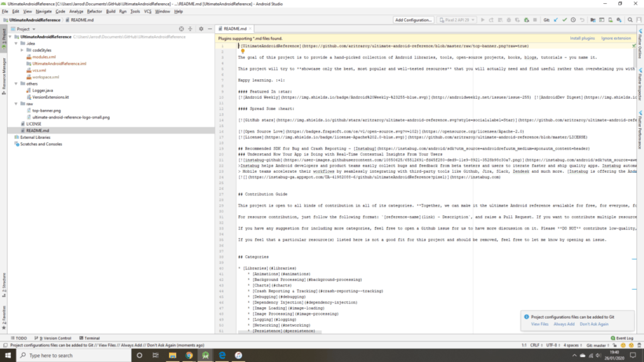Click the Add Configuration button
This screenshot has height=362, width=644.
[413, 20]
